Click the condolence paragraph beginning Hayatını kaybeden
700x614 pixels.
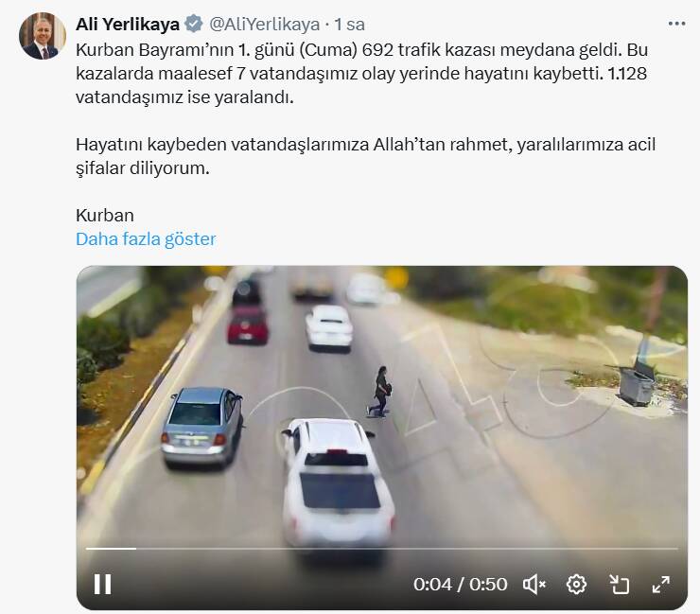pos(365,156)
